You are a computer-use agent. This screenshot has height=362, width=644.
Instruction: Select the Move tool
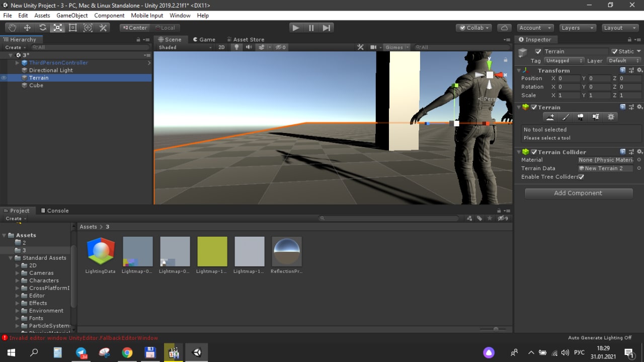point(27,28)
